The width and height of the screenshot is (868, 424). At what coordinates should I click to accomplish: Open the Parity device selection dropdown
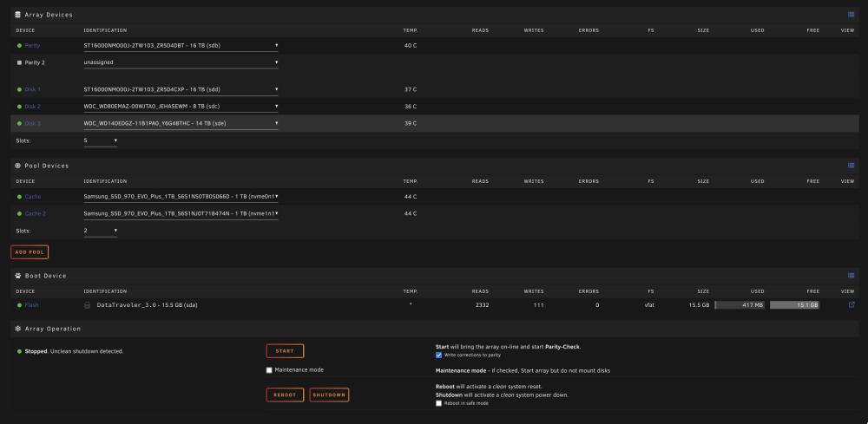(181, 45)
